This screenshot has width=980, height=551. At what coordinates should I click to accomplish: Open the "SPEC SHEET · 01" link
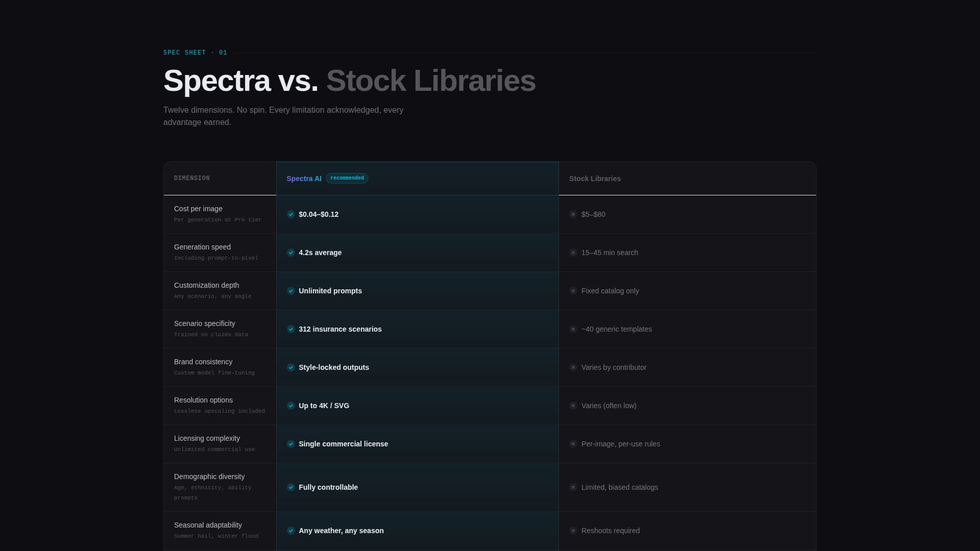coord(195,53)
